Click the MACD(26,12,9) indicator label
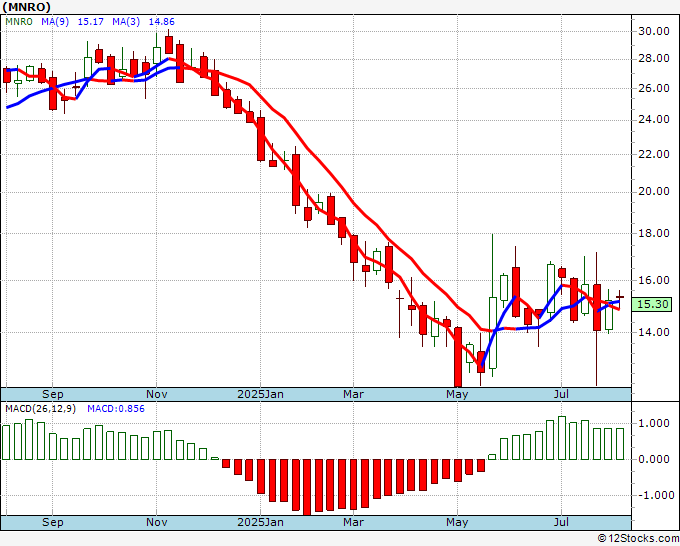 tap(40, 409)
